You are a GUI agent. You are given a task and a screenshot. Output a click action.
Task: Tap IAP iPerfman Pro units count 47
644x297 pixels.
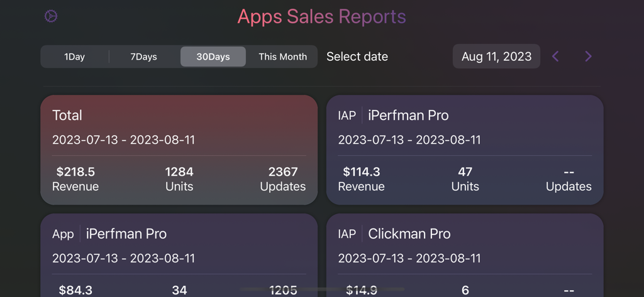[465, 172]
